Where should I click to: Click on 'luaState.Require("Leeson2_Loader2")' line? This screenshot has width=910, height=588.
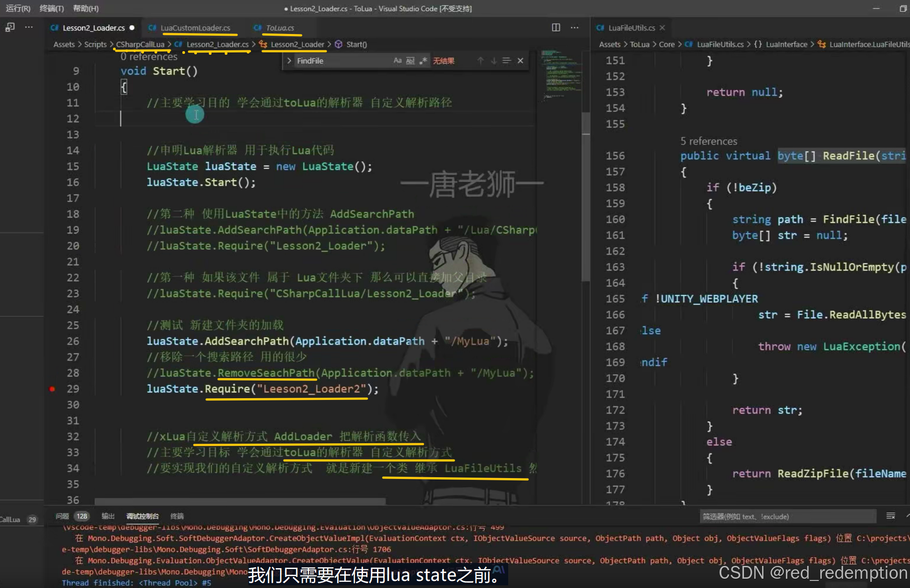coord(263,389)
